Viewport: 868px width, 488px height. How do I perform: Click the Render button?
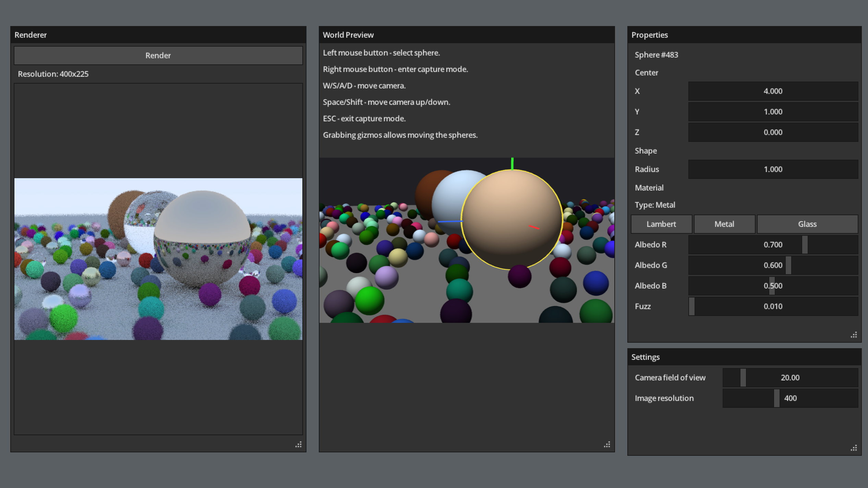coord(158,56)
